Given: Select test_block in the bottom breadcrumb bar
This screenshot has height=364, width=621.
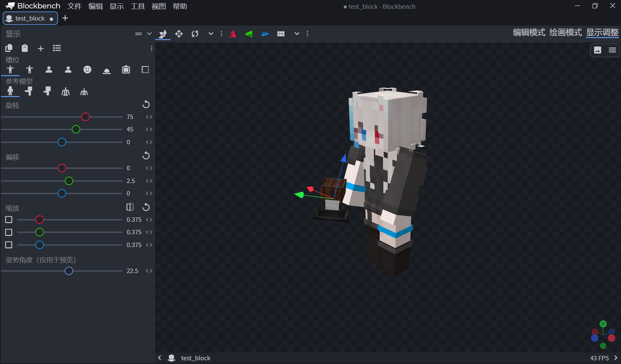Looking at the screenshot, I should (196, 358).
